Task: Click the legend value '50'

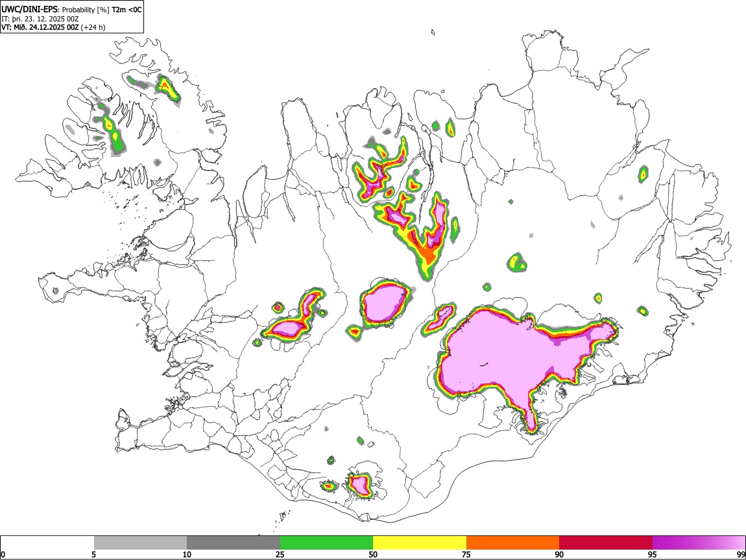Action: pos(373,554)
